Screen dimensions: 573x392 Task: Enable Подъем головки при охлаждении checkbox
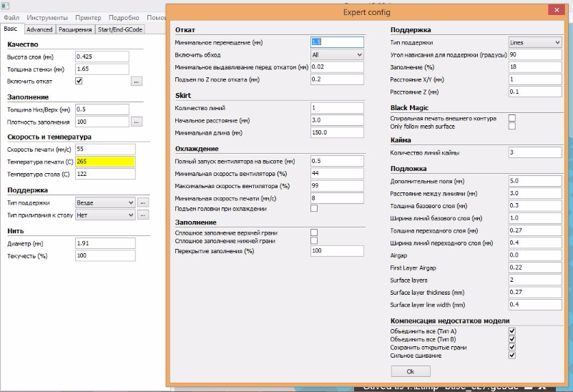coord(314,208)
